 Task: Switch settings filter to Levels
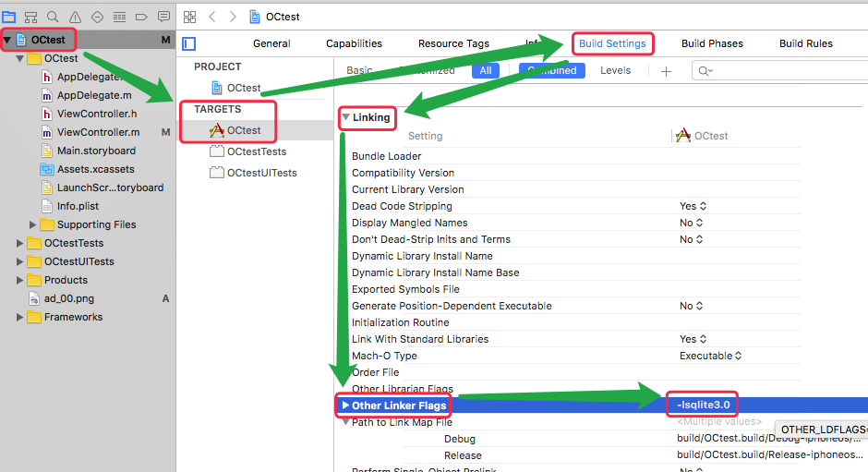coord(615,70)
